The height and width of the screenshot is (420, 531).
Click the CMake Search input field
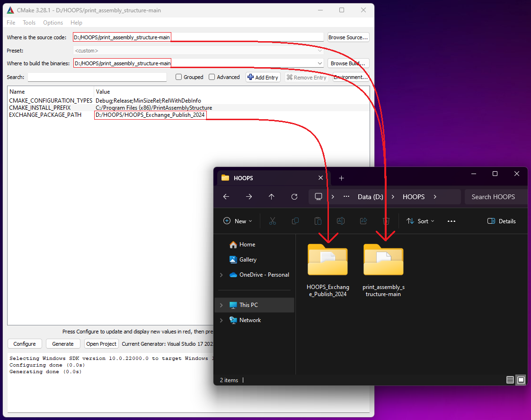coord(97,77)
